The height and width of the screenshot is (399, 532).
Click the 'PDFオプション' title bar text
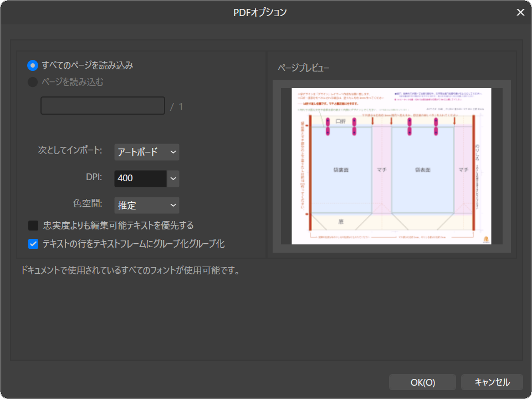coord(260,12)
